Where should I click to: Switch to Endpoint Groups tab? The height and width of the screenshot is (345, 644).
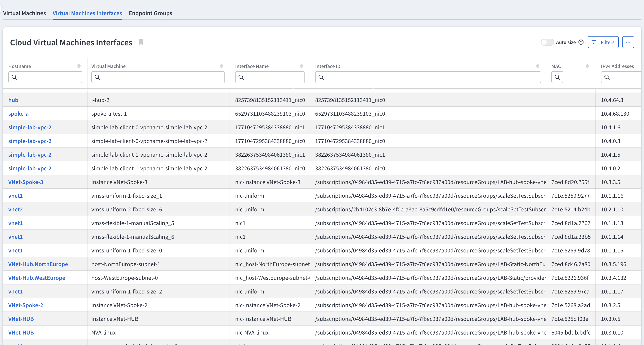click(x=150, y=13)
